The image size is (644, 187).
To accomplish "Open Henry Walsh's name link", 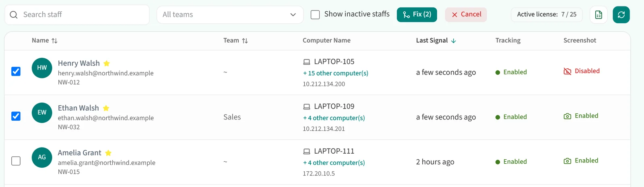I will click(79, 63).
